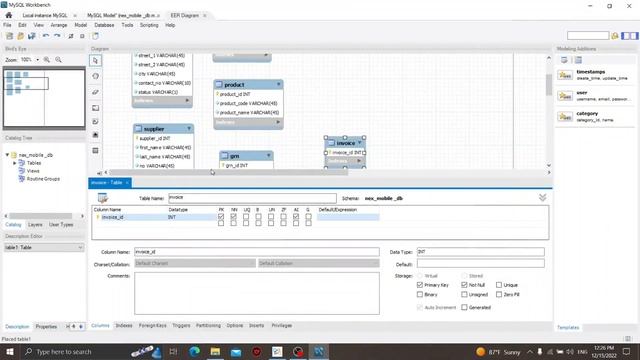This screenshot has width=640, height=360.
Task: Open File Explorer from the taskbar
Action: point(215,351)
